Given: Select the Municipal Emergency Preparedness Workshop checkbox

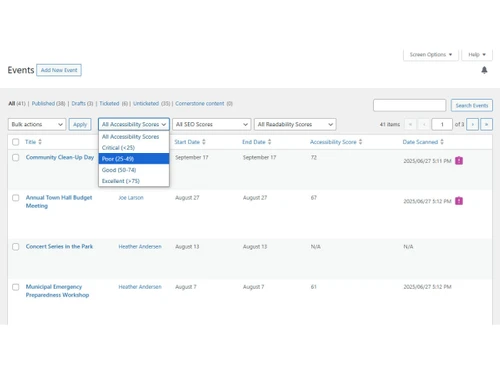Looking at the screenshot, I should pyautogui.click(x=16, y=287).
